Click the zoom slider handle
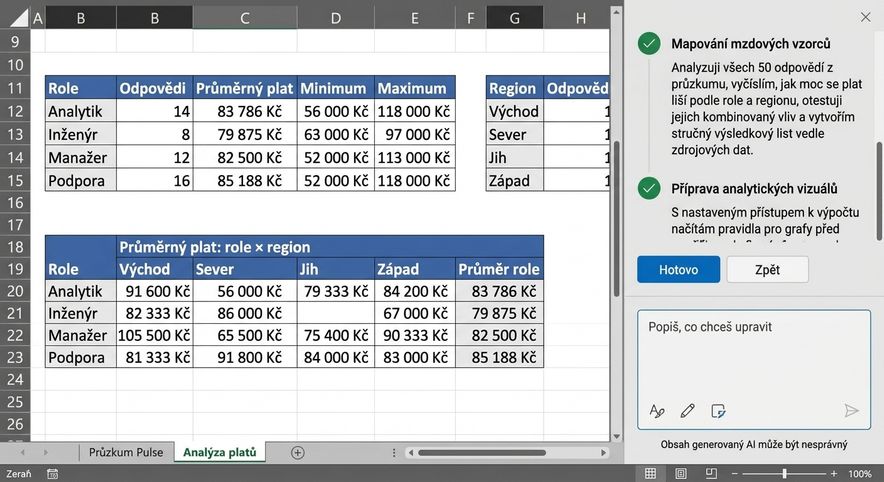This screenshot has width=884, height=482. [x=784, y=474]
